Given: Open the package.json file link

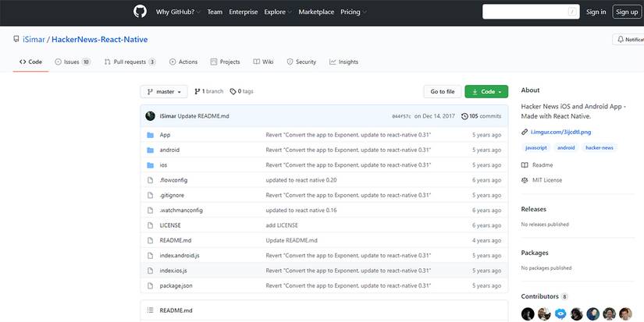Looking at the screenshot, I should [x=176, y=285].
